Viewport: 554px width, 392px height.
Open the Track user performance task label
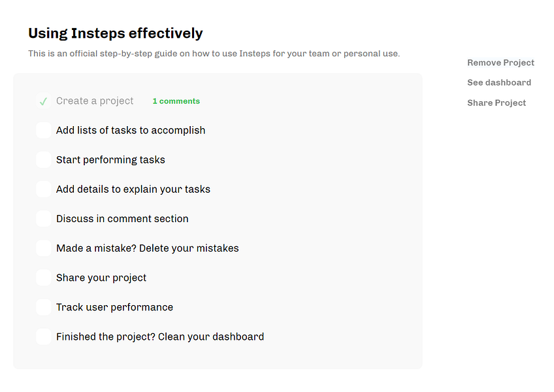click(114, 307)
